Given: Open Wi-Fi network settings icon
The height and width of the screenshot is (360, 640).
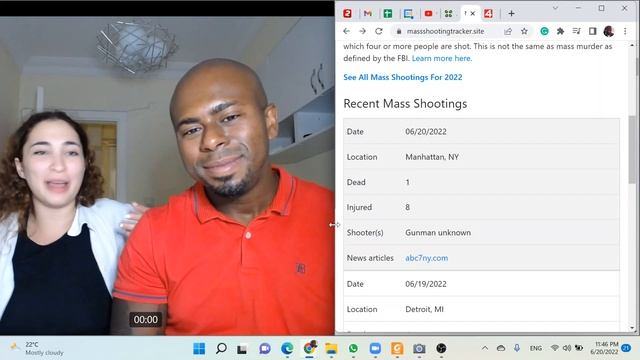Looking at the screenshot, I should click(554, 348).
